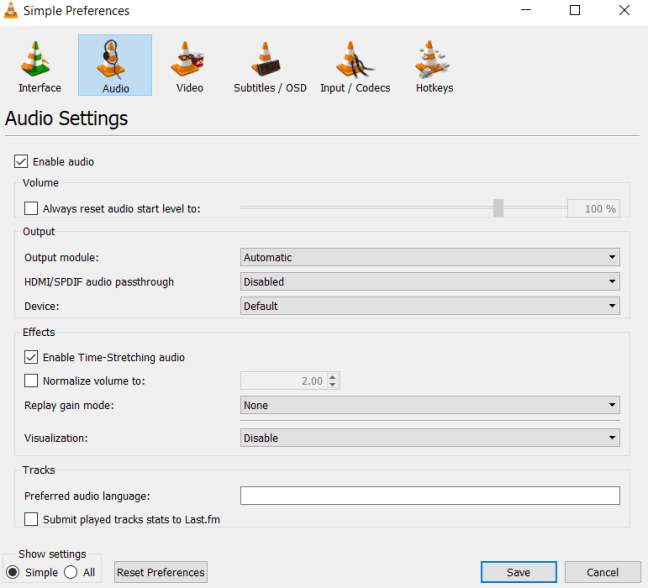Click the audio start level slider handle
The image size is (648, 588).
coord(498,208)
